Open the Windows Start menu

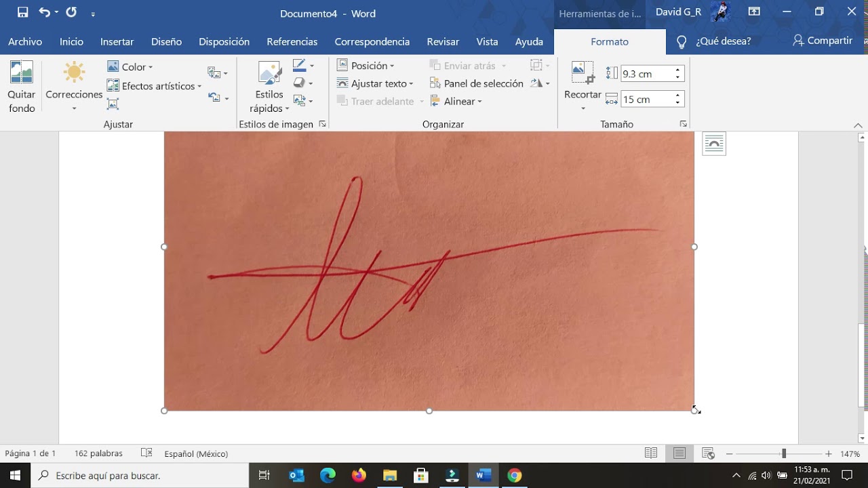[15, 475]
